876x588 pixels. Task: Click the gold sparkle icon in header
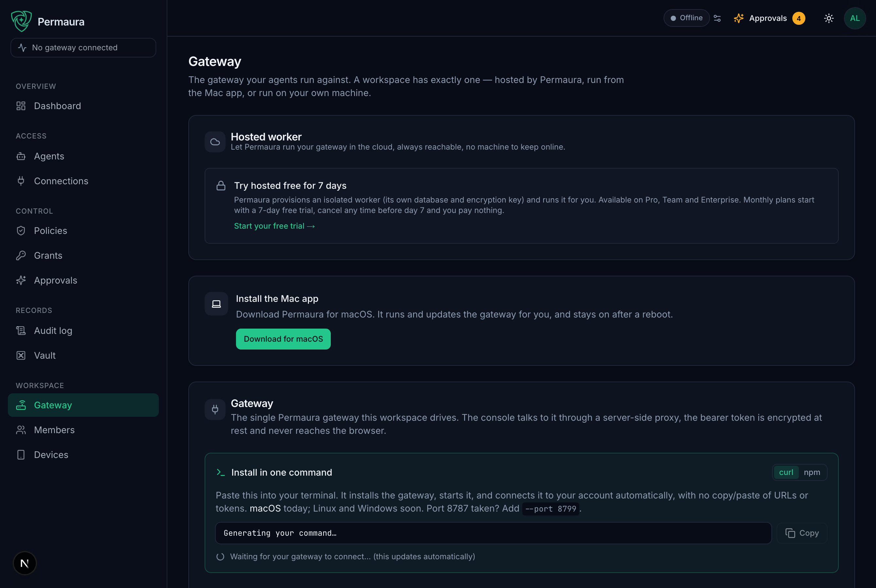coord(739,18)
